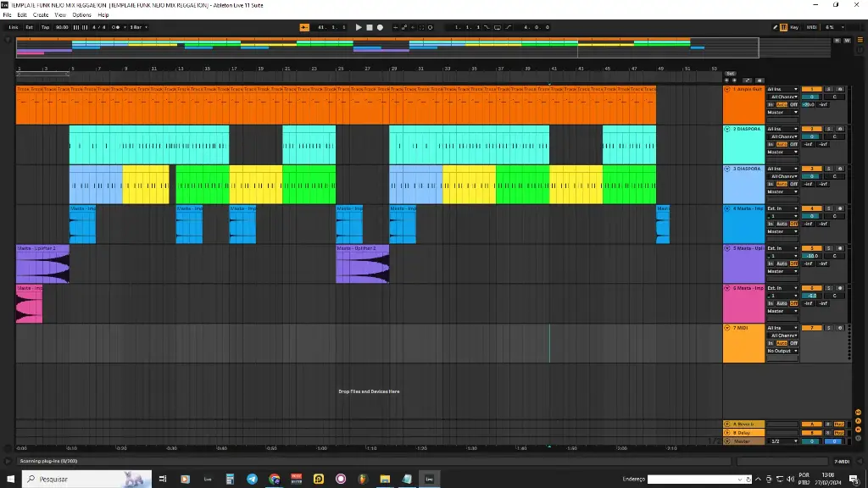The image size is (868, 488).
Task: Click the Ext sync button
Action: pyautogui.click(x=30, y=27)
